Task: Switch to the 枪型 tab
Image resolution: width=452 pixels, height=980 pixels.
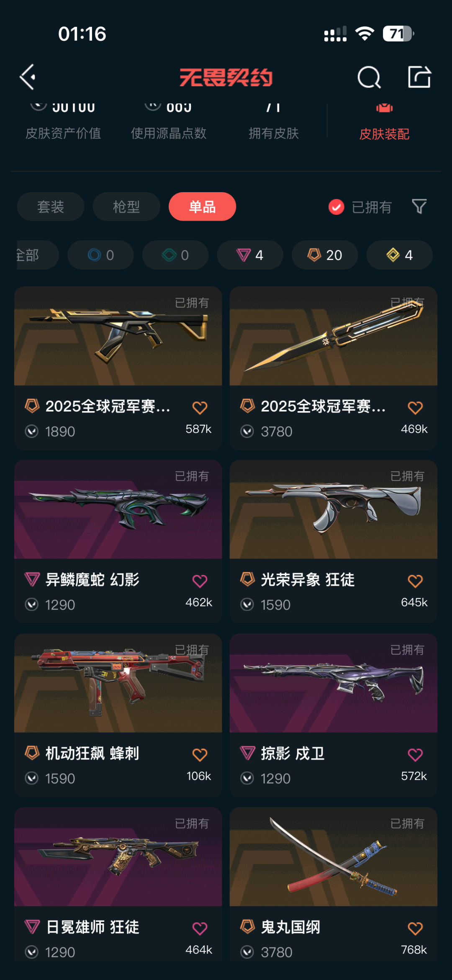Action: point(126,206)
